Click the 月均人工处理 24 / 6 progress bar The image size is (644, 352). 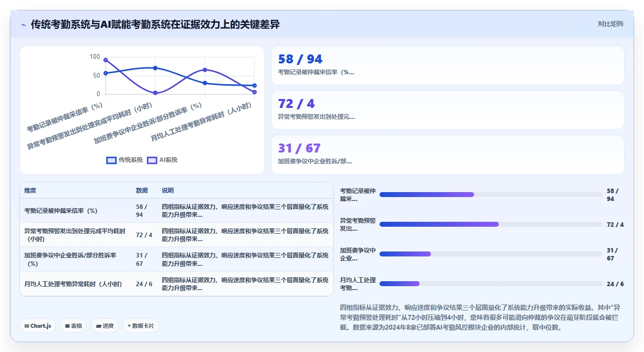tap(491, 284)
